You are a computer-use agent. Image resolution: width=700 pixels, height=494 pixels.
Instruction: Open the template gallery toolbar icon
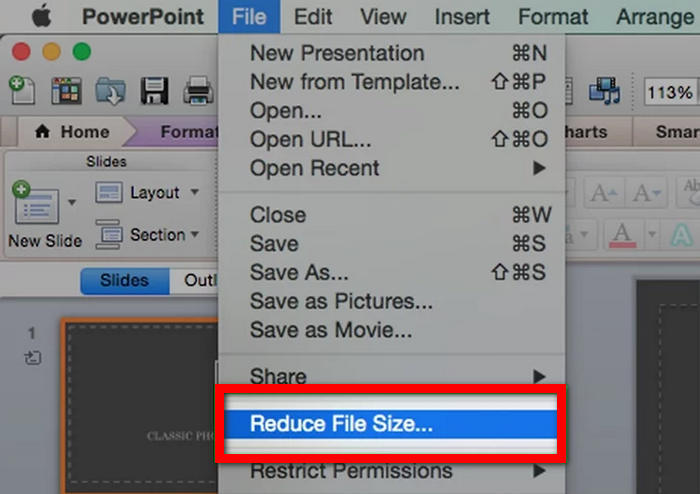pos(66,91)
